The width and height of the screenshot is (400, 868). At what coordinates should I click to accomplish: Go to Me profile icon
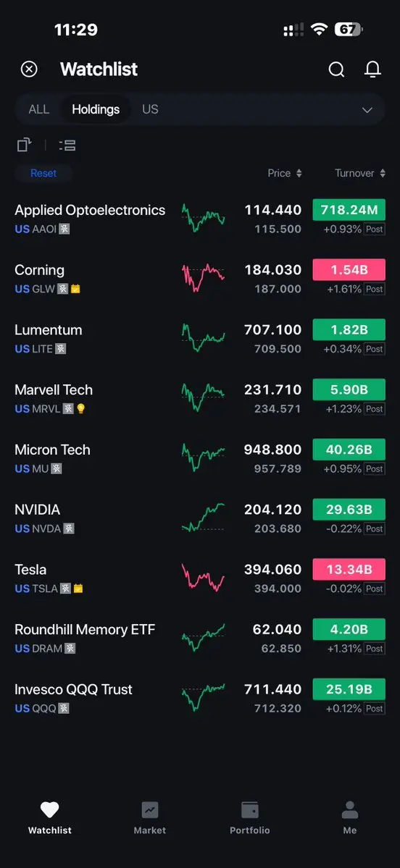point(349,810)
